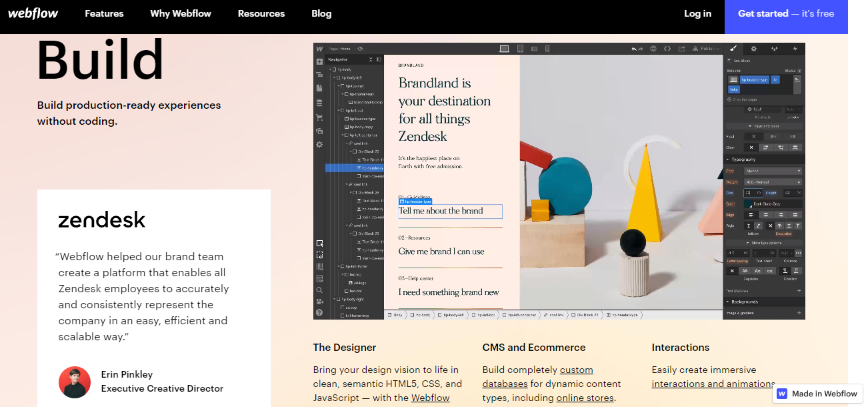
Task: Go to the Blog in the site header
Action: [x=321, y=13]
